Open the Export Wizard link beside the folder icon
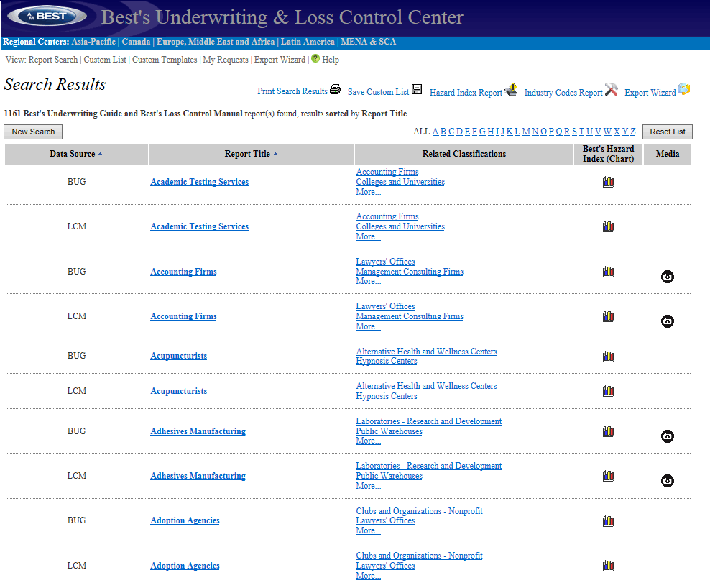Screen dimensions: 710x588 tap(650, 93)
